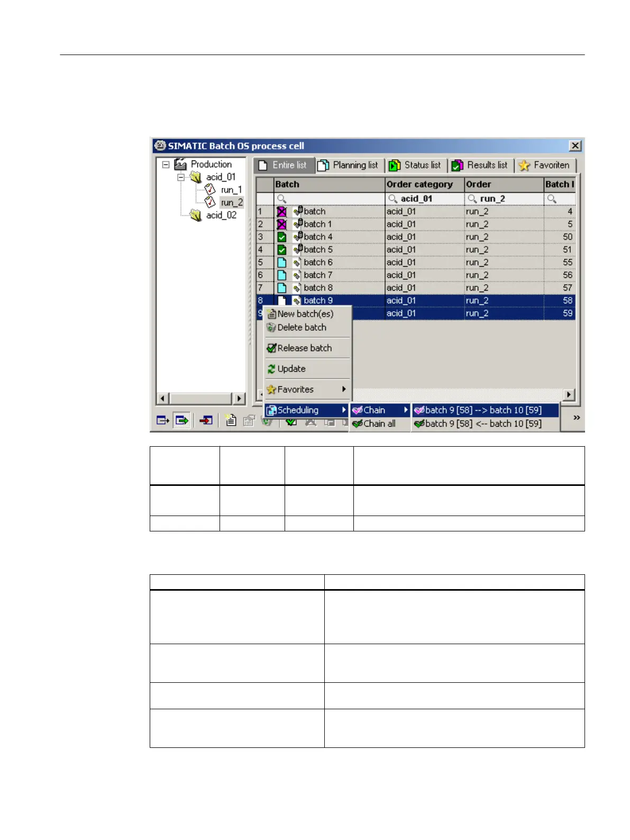This screenshot has height=840, width=630.
Task: Click the aborted status icon of batch
Action: [x=281, y=212]
